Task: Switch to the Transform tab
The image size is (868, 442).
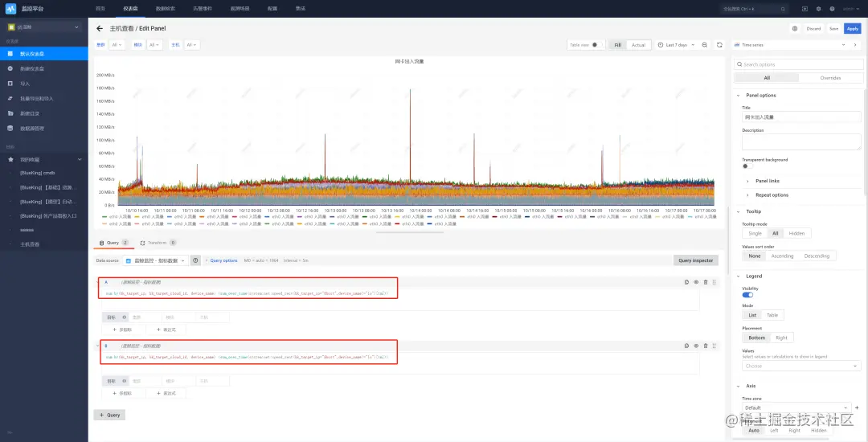Action: pyautogui.click(x=158, y=243)
